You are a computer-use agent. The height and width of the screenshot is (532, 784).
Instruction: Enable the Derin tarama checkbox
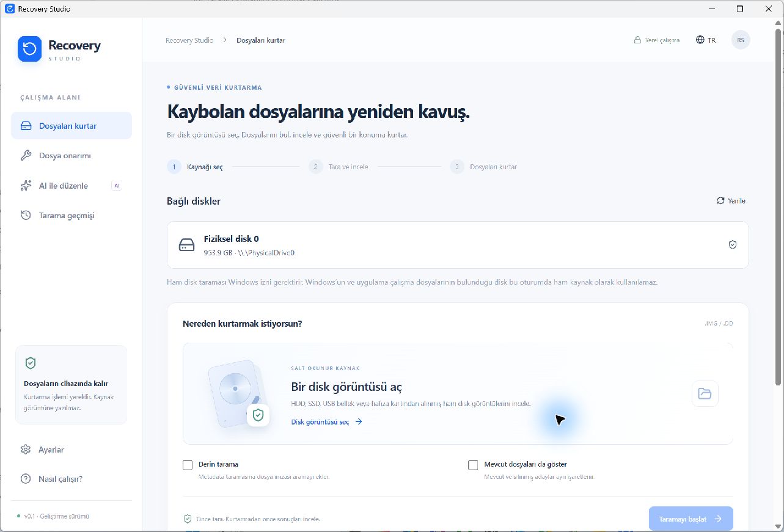tap(188, 465)
